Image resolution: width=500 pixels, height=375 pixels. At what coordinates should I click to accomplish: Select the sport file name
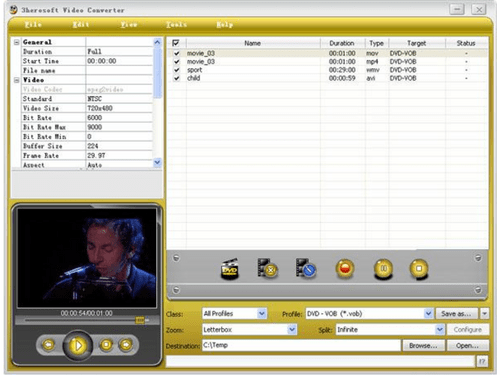[x=195, y=70]
